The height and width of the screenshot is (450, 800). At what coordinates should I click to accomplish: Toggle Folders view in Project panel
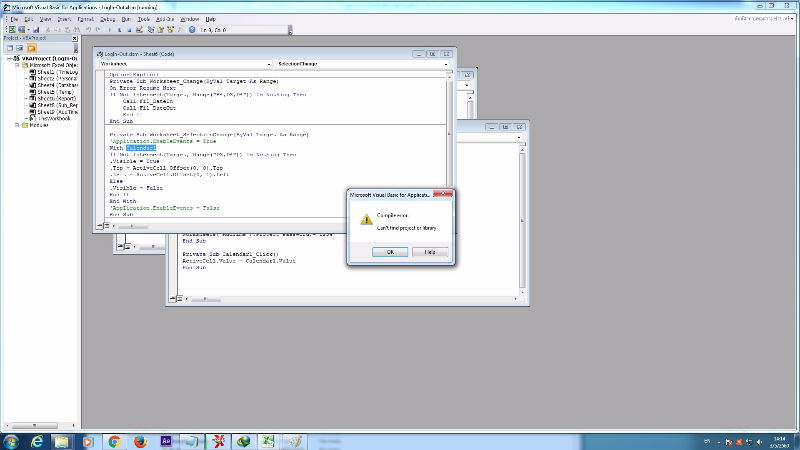(x=31, y=47)
